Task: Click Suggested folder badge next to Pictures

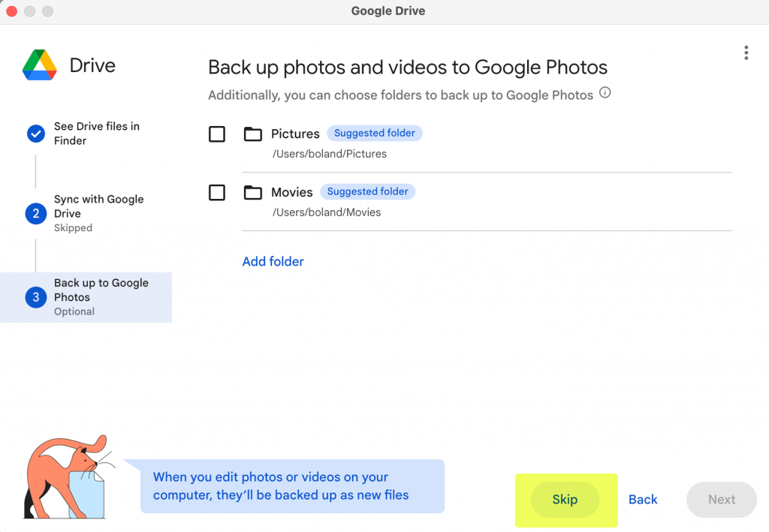Action: 375,134
